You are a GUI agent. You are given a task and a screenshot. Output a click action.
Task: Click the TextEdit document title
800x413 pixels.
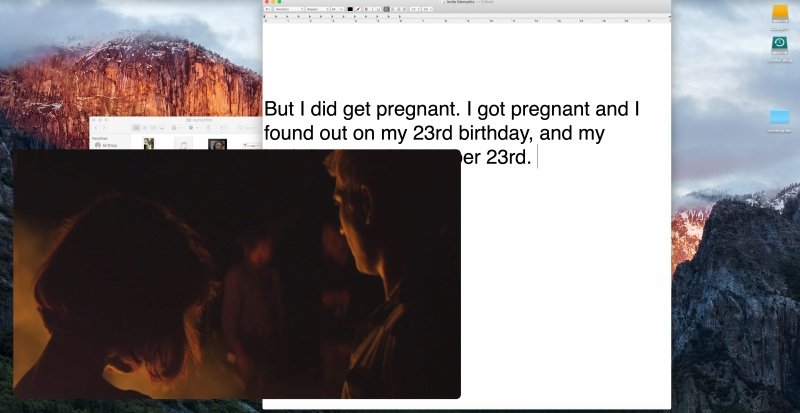point(460,2)
